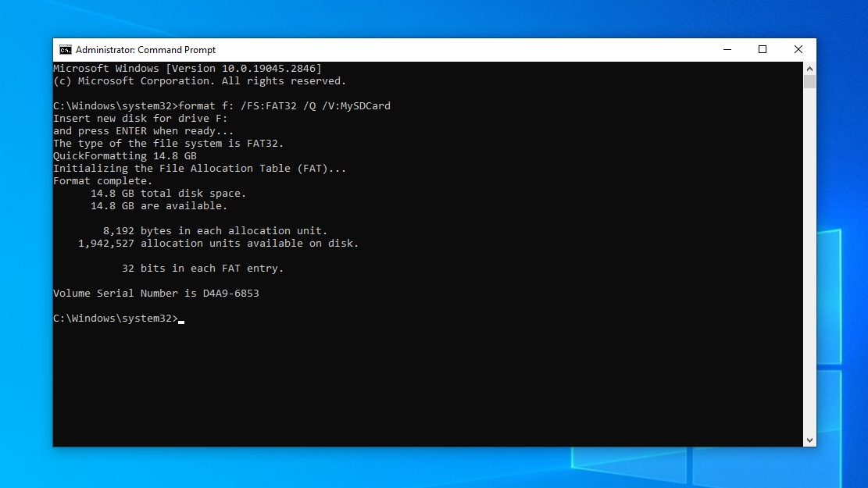This screenshot has height=488, width=868.
Task: Click the final C:\Windows\system32> prompt with cursor
Action: point(119,318)
